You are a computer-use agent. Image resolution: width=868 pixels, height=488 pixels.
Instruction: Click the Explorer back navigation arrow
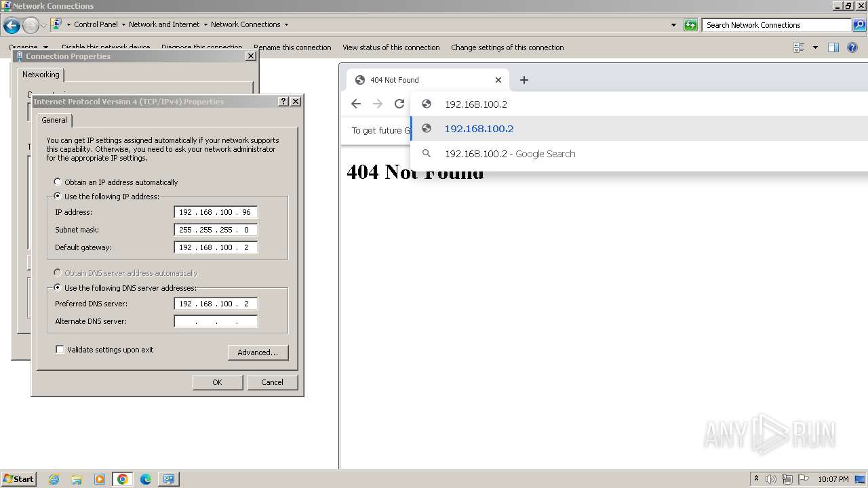[12, 26]
